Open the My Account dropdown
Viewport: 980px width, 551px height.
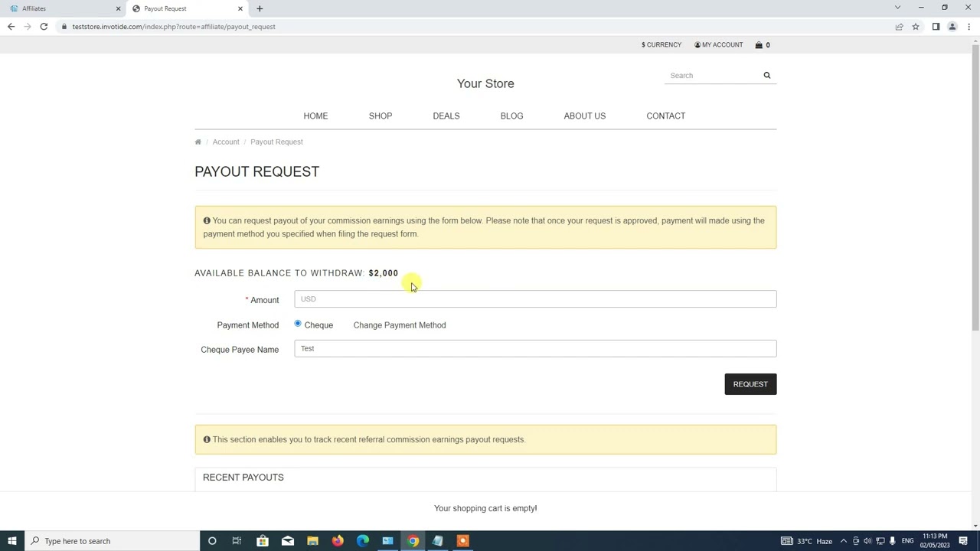point(718,44)
